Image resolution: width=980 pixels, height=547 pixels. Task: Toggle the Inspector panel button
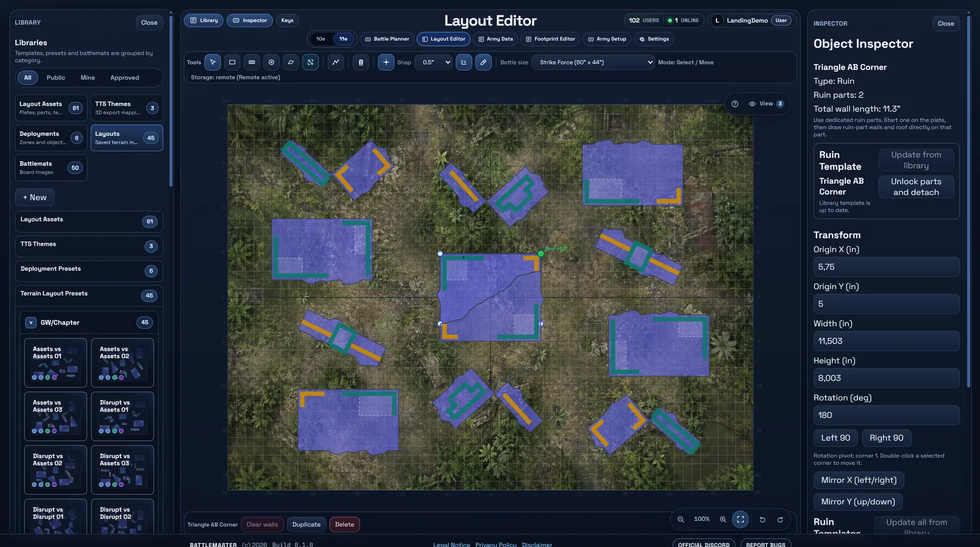click(x=250, y=20)
